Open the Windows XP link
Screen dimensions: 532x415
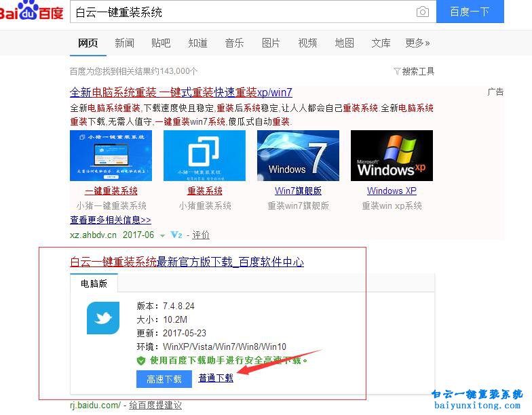tap(392, 191)
